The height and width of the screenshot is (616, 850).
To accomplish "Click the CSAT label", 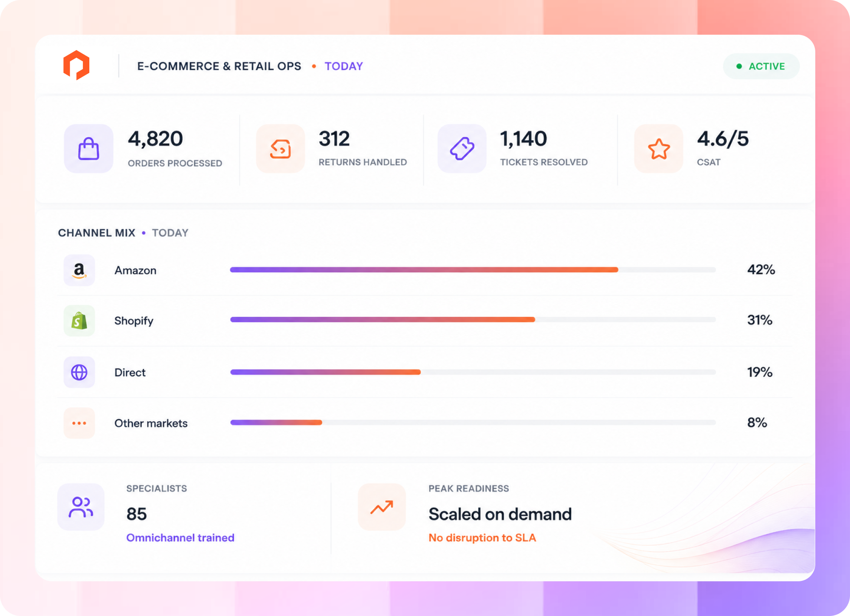I will (x=709, y=162).
